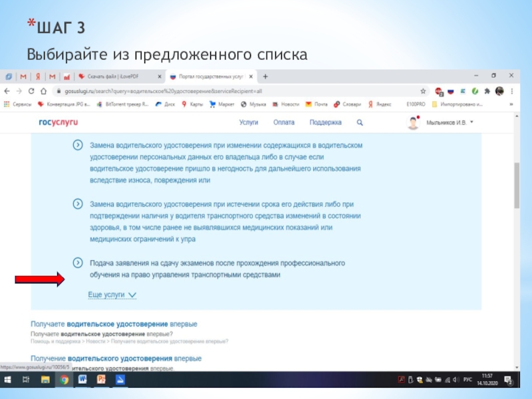Expand bookmarks overflow chevron on bookmarks bar

pyautogui.click(x=511, y=104)
